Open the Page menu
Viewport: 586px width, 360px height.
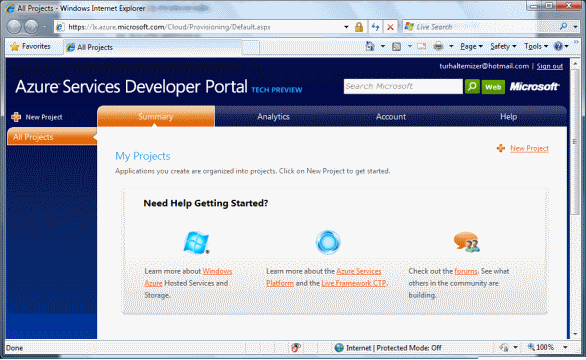[x=471, y=46]
